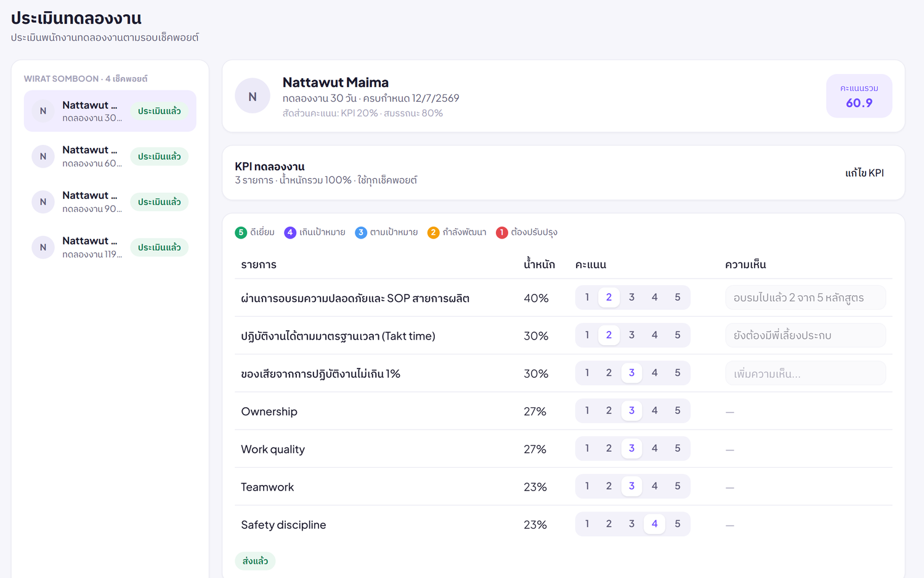
Task: Open the 119-day probation checkpoint in sidebar
Action: (x=110, y=247)
